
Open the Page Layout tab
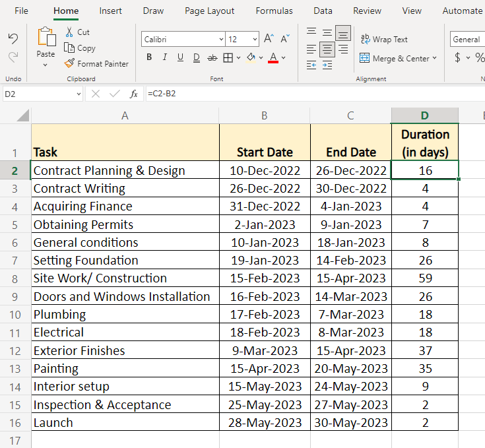209,11
